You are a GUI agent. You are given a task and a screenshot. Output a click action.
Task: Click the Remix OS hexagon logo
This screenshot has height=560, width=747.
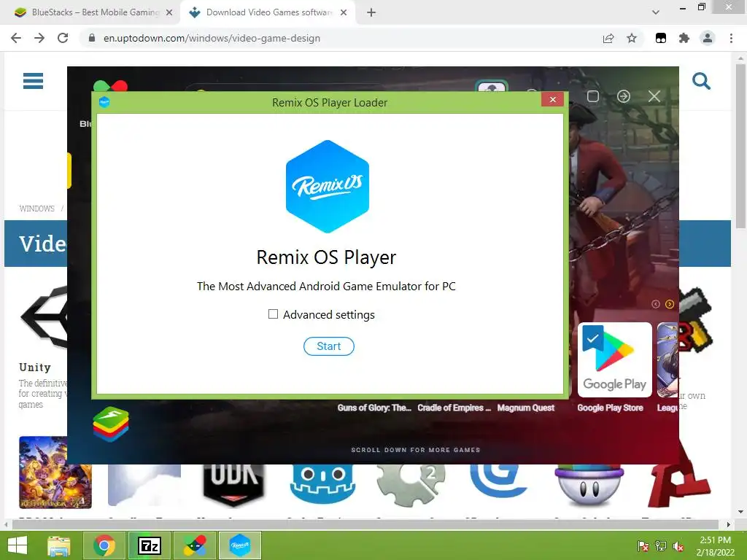(328, 186)
